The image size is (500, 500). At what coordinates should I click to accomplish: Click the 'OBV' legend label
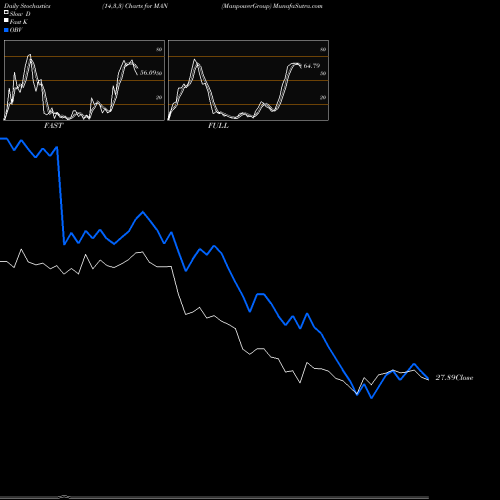pyautogui.click(x=16, y=30)
